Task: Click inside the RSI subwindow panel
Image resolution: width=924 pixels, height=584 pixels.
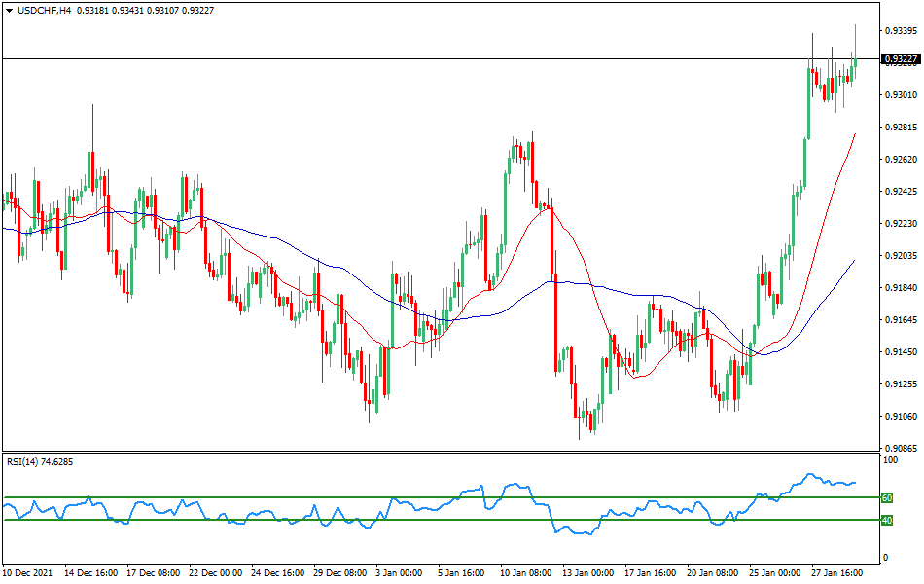Action: click(x=438, y=506)
